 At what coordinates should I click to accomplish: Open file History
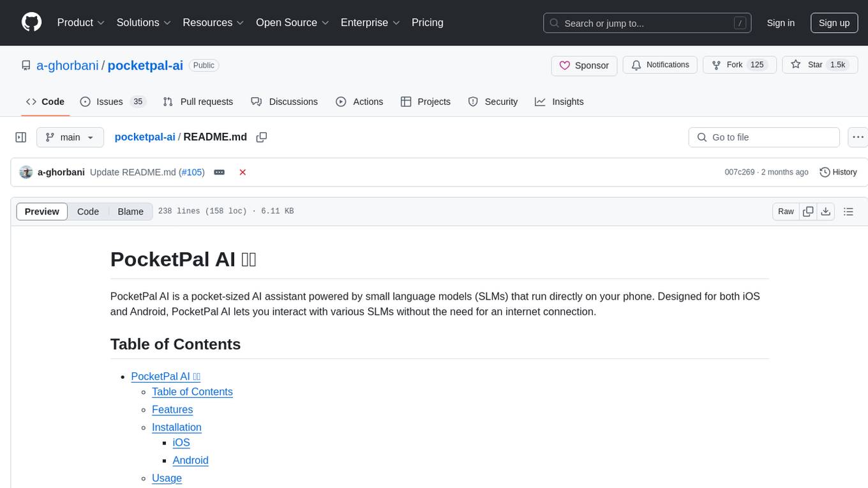pyautogui.click(x=838, y=172)
